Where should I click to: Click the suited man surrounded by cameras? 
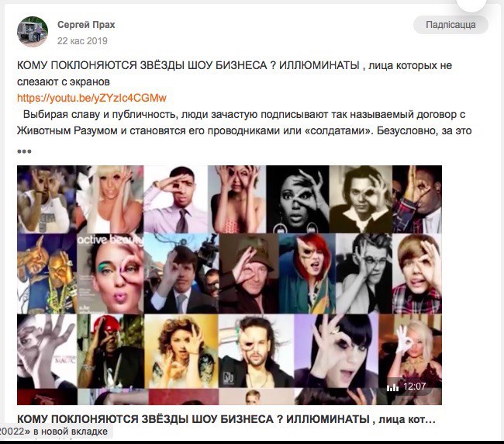point(181,273)
